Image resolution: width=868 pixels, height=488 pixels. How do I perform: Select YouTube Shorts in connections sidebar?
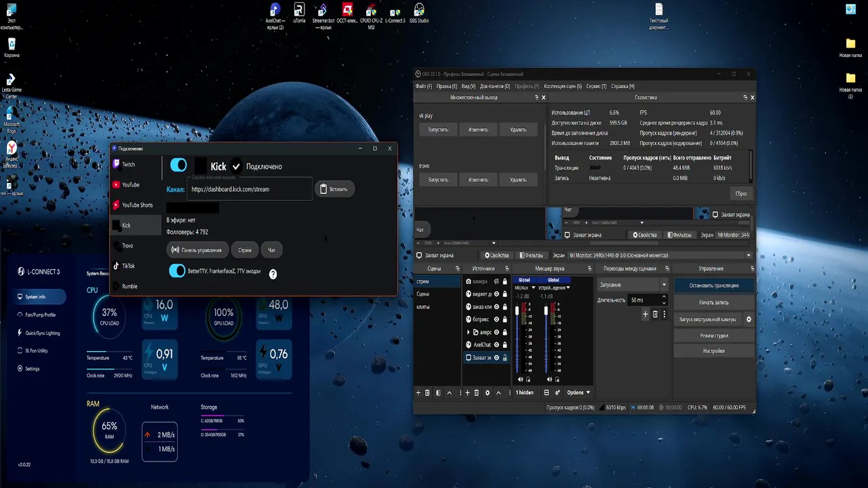pos(135,205)
